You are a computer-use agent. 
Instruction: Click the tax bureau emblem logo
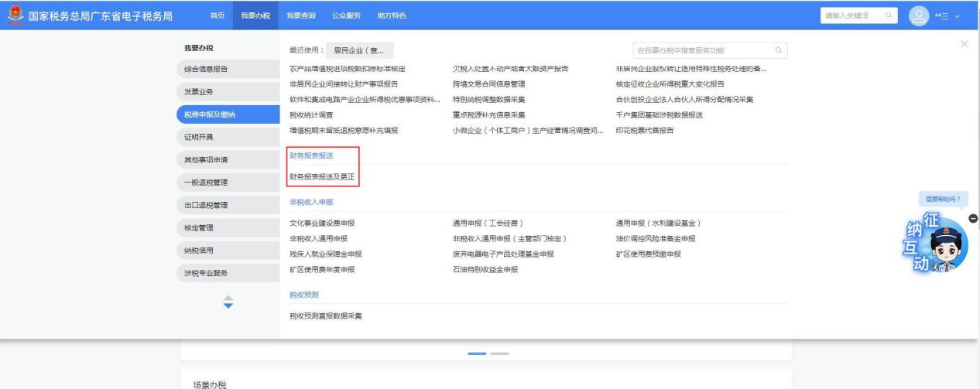coord(13,15)
